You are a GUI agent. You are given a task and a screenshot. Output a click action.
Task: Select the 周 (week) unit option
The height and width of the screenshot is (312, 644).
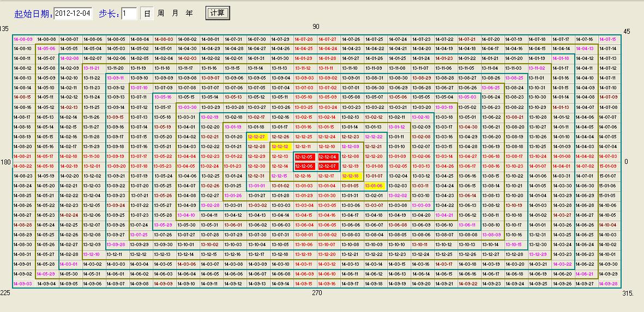pyautogui.click(x=161, y=13)
